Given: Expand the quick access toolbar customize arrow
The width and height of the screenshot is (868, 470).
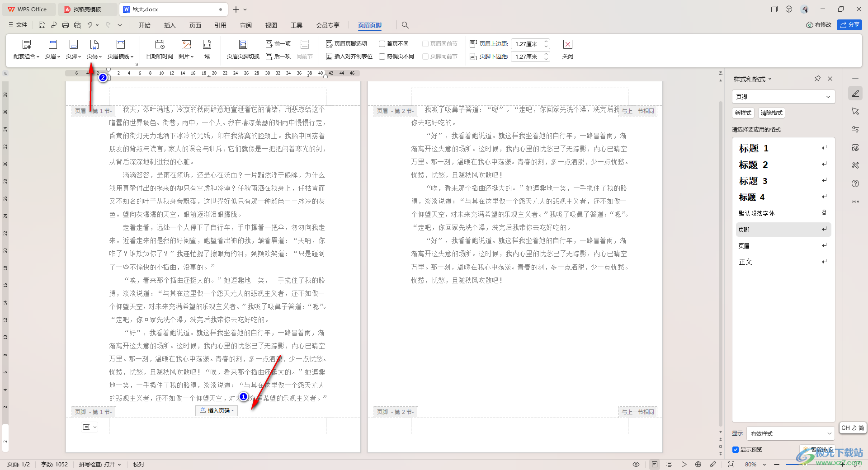Looking at the screenshot, I should (120, 25).
